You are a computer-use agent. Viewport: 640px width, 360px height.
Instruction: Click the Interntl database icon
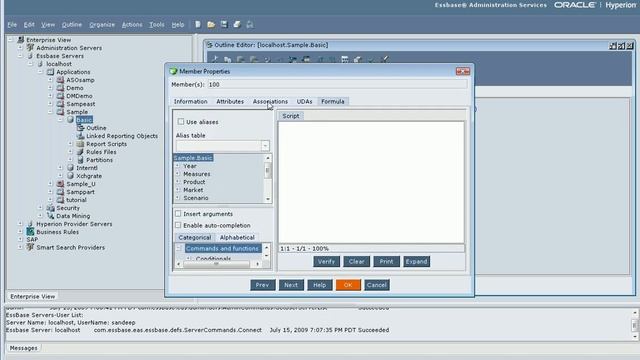[x=70, y=168]
